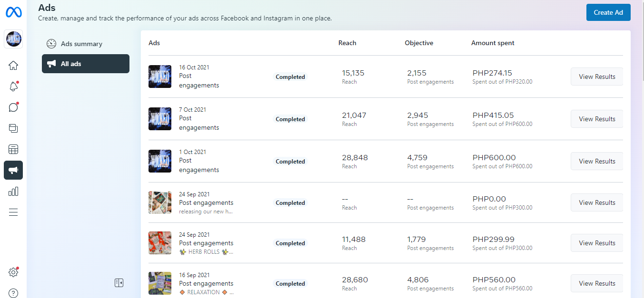Open the Inbox chat bubble icon
Image resolution: width=644 pixels, height=298 pixels.
[x=13, y=107]
